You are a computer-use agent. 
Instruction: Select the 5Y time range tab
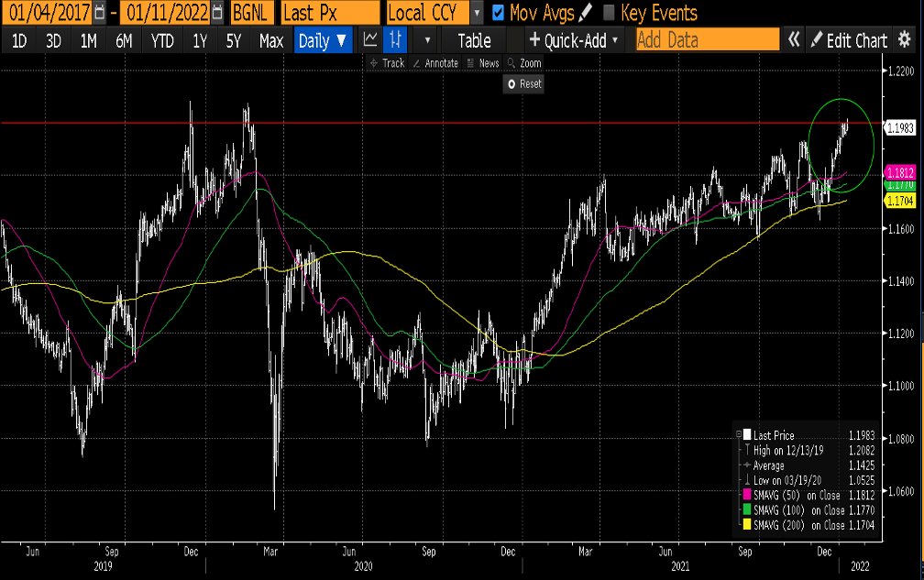tap(233, 40)
